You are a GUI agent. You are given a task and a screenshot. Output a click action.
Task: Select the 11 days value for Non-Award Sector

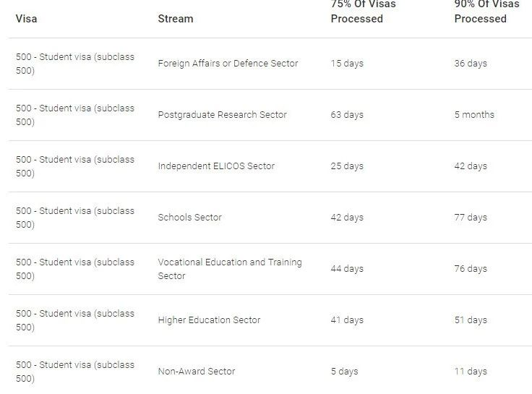pos(471,372)
